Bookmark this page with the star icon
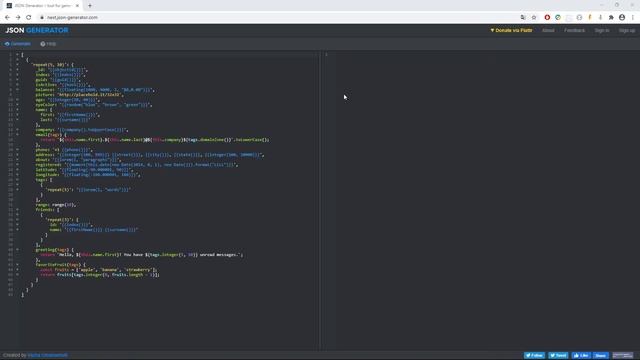 (534, 18)
